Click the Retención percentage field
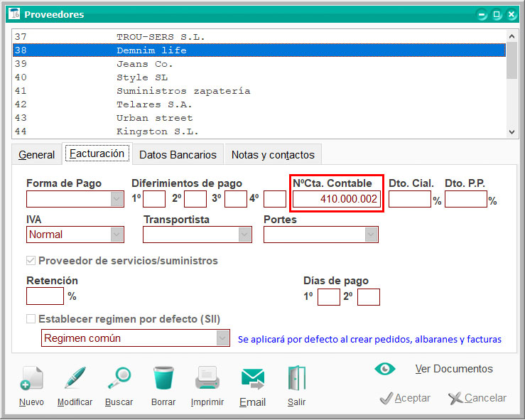This screenshot has height=420, width=525. click(x=45, y=296)
